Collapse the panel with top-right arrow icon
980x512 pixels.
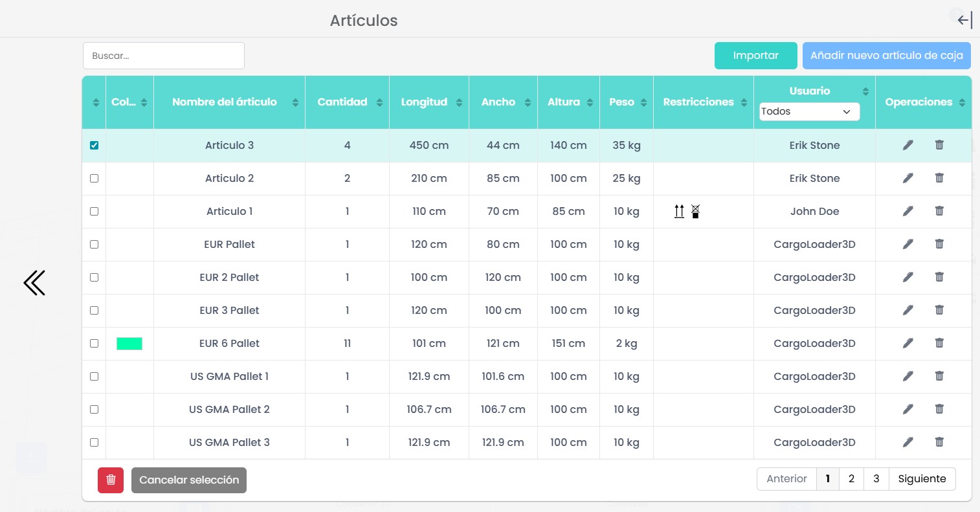click(964, 20)
